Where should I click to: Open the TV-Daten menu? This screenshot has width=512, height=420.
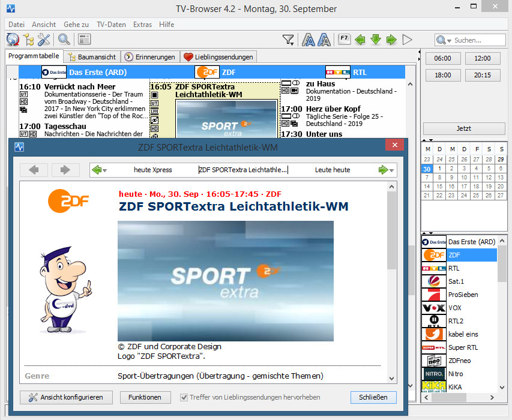coord(111,25)
